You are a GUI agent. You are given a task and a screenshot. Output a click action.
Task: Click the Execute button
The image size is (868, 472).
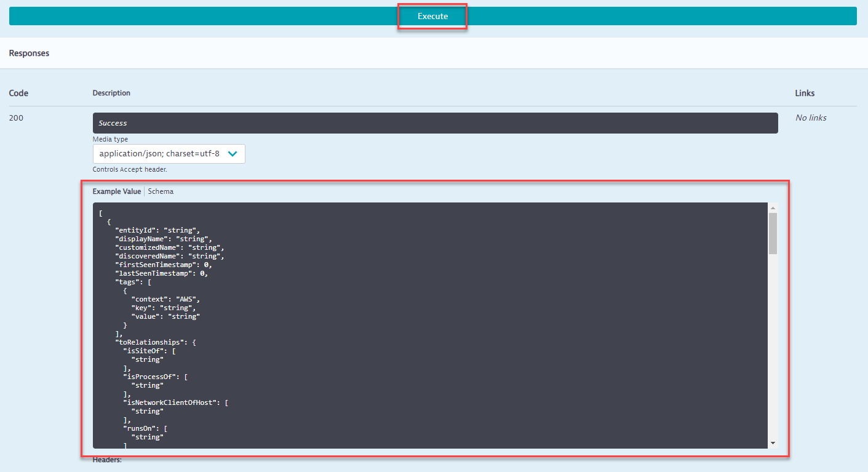click(432, 17)
